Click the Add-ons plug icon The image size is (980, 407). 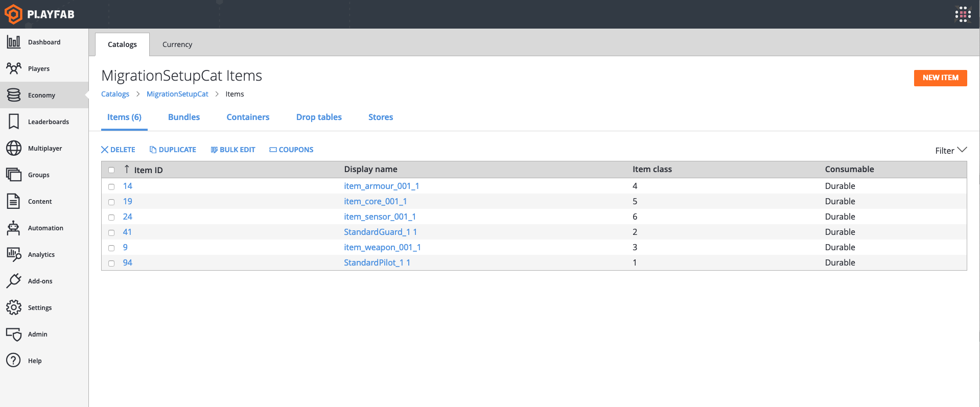[14, 281]
